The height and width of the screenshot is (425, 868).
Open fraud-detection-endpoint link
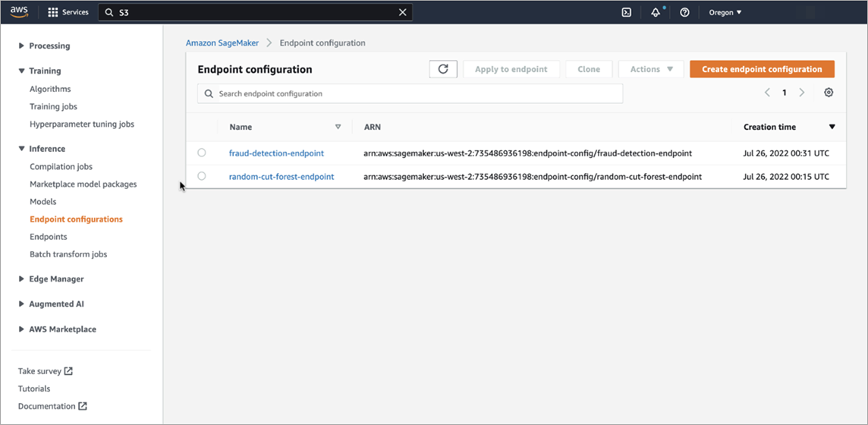pos(276,153)
